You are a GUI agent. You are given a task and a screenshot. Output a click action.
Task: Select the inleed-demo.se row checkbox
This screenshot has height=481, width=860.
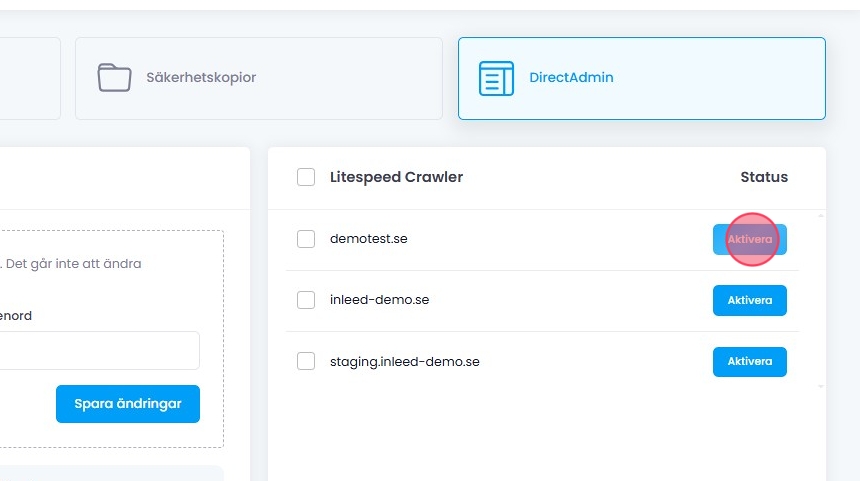[x=306, y=300]
